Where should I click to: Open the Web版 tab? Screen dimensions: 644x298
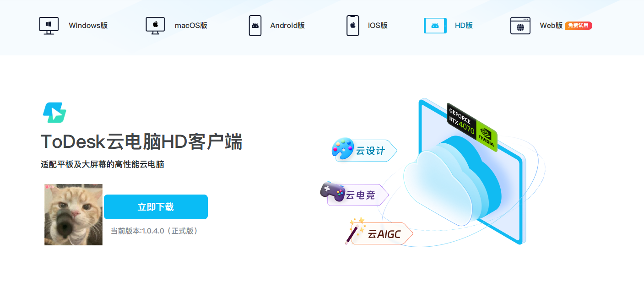551,26
